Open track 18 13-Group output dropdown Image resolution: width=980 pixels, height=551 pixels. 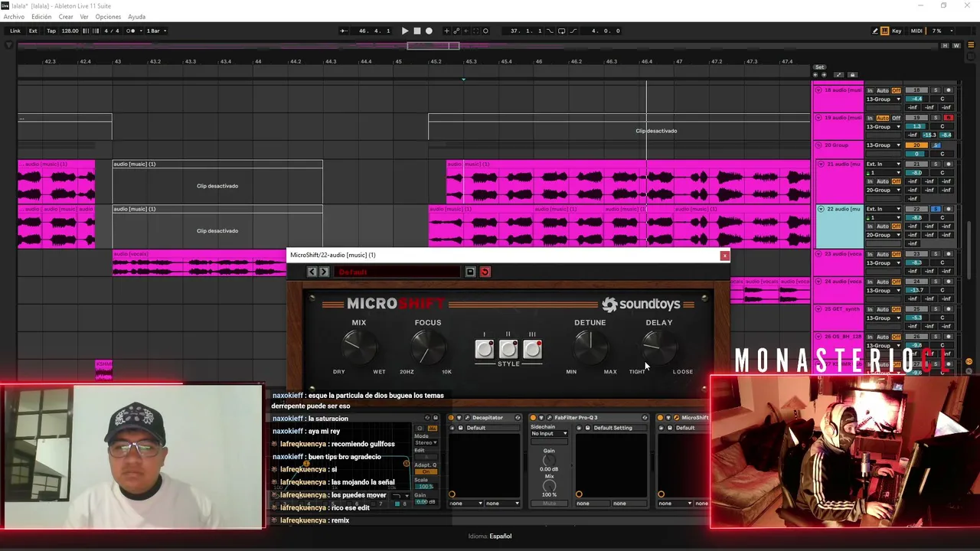click(884, 99)
